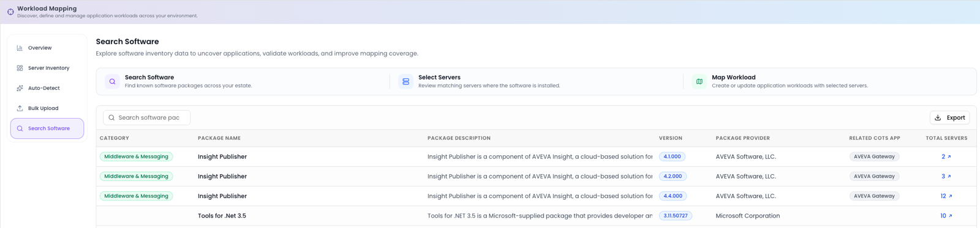This screenshot has height=228, width=980.
Task: Click the Total Servers column header
Action: point(946,138)
